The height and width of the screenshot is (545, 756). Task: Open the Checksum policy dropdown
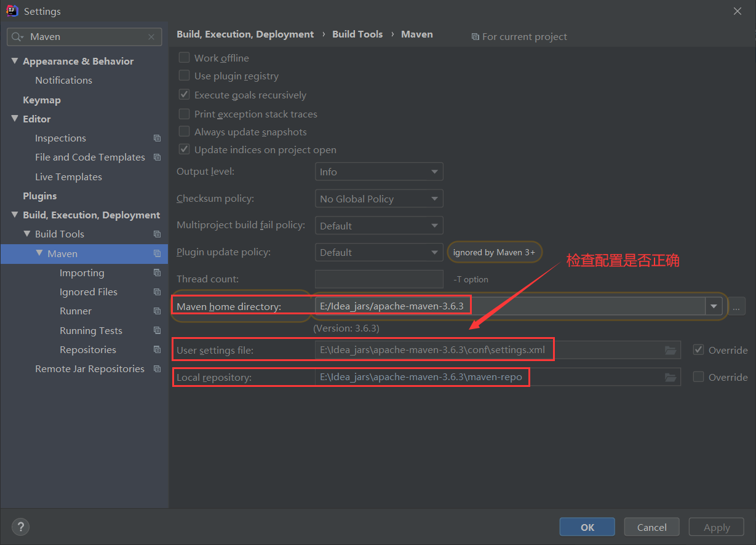[x=379, y=199]
